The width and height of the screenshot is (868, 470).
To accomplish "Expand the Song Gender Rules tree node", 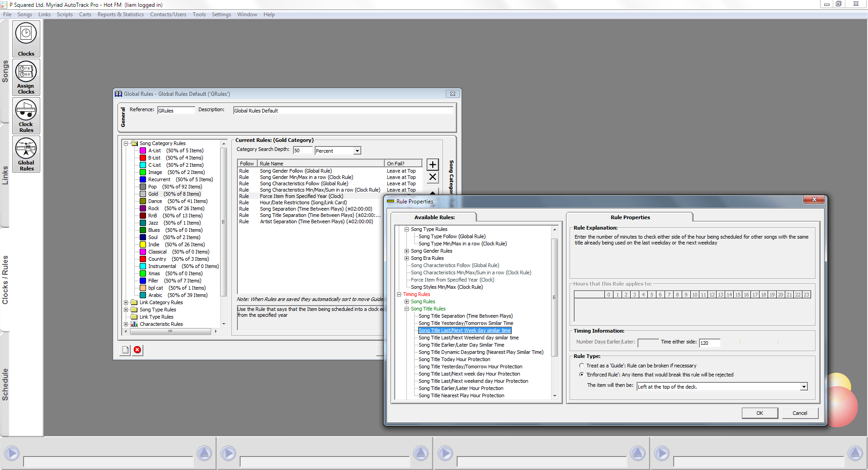I will click(x=406, y=251).
